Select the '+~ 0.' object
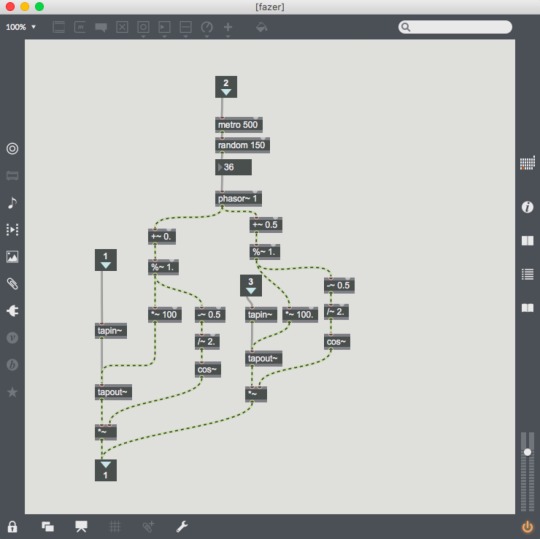 point(162,237)
